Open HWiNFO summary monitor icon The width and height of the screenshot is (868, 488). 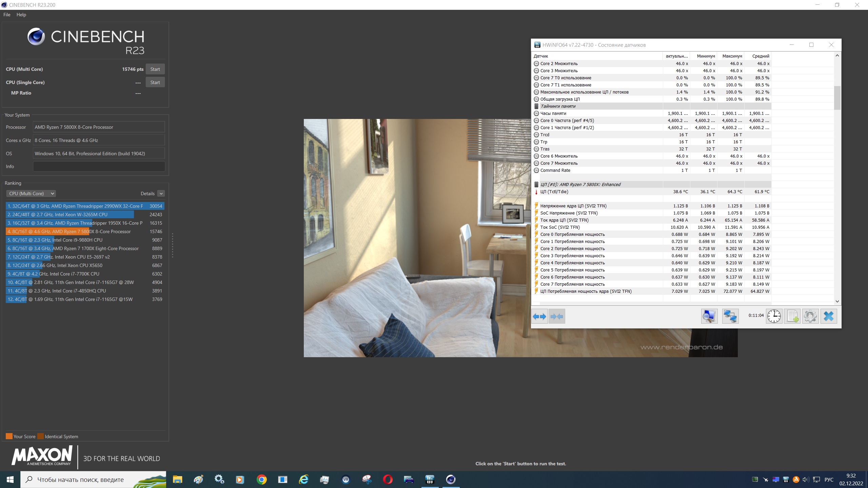click(x=709, y=317)
